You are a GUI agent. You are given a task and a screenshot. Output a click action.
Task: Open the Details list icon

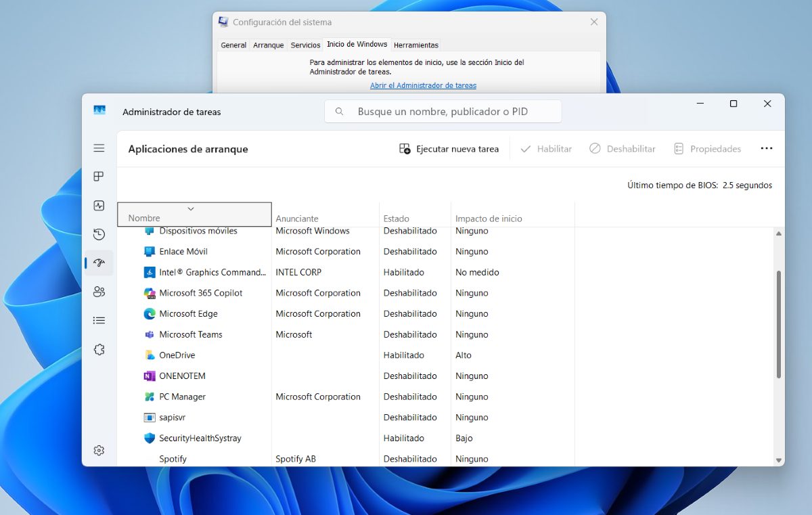99,321
